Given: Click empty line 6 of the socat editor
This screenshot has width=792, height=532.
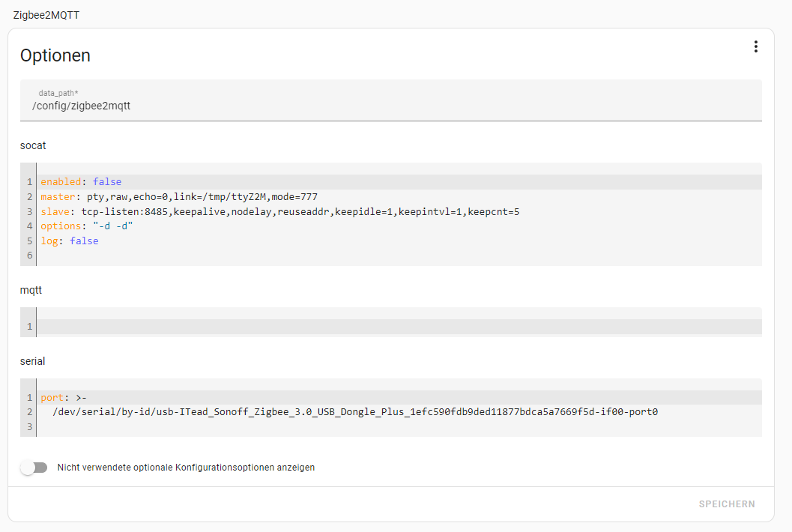Looking at the screenshot, I should 399,256.
